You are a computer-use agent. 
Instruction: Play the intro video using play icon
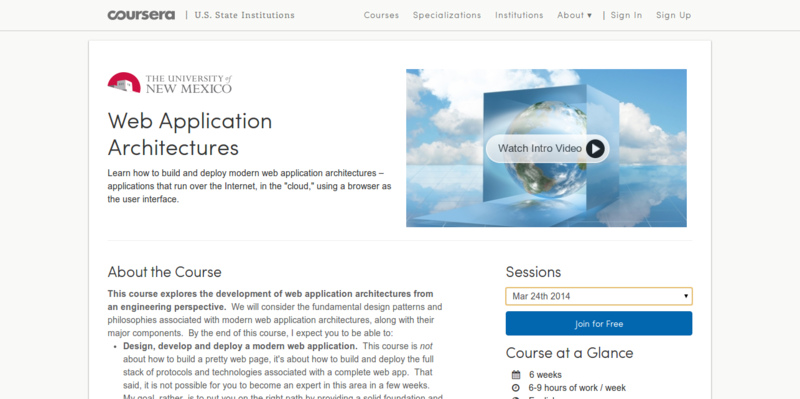tap(595, 148)
